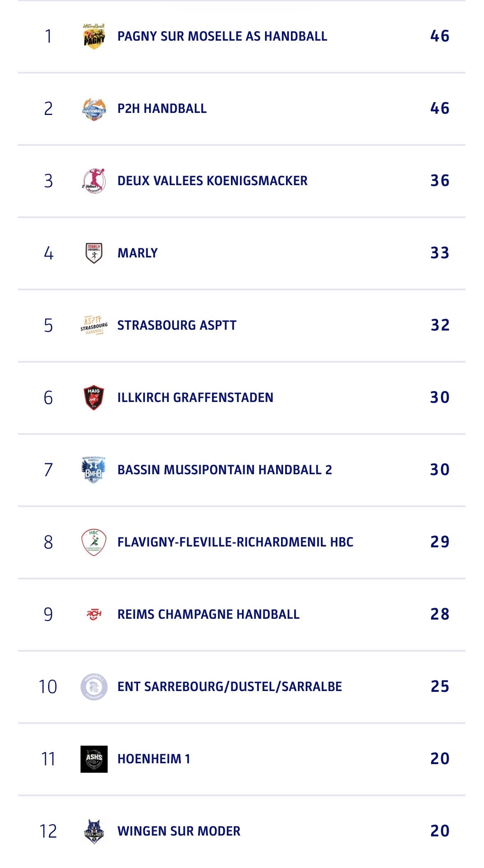
Task: Select the Deux Vallees Koenigsmacker logo
Action: pos(94,181)
